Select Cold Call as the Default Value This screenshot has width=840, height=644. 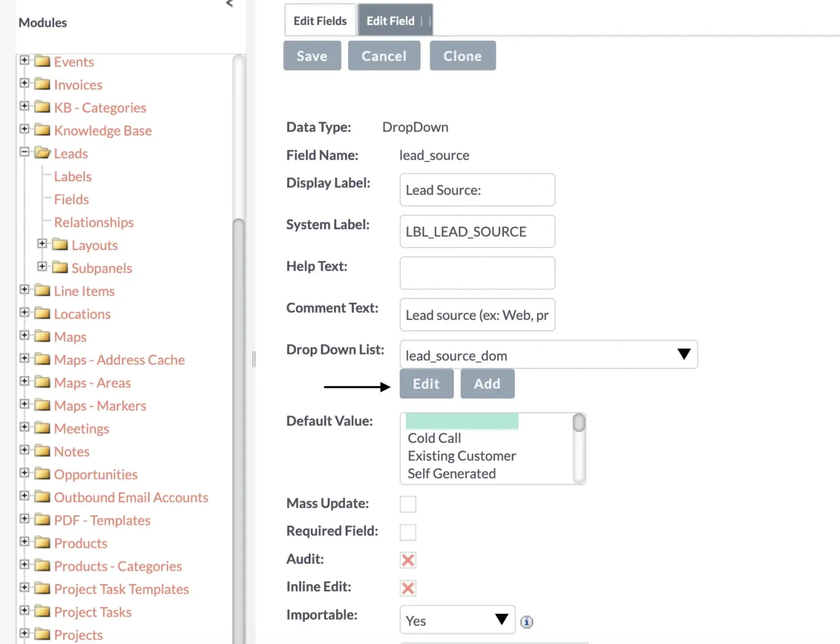434,438
